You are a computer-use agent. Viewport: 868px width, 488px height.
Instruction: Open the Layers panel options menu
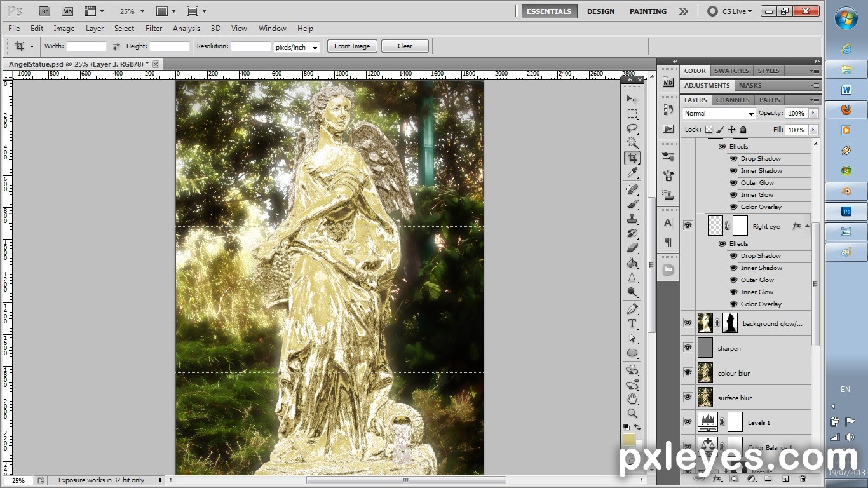(x=815, y=100)
